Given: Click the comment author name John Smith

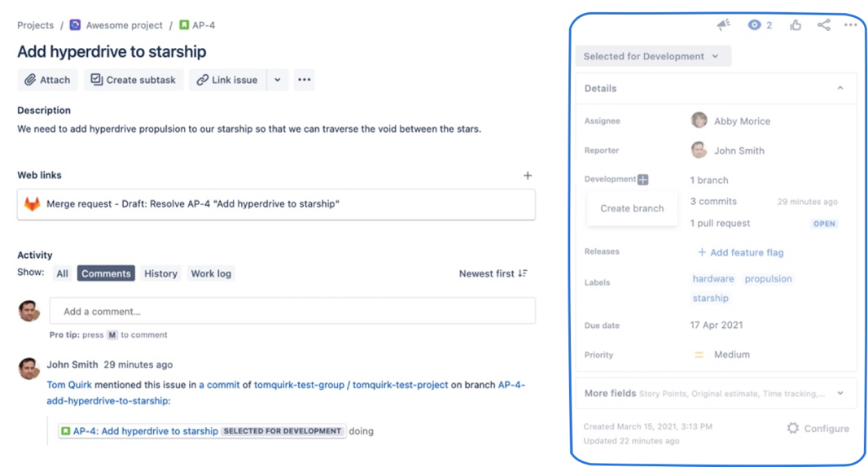Looking at the screenshot, I should pos(72,364).
